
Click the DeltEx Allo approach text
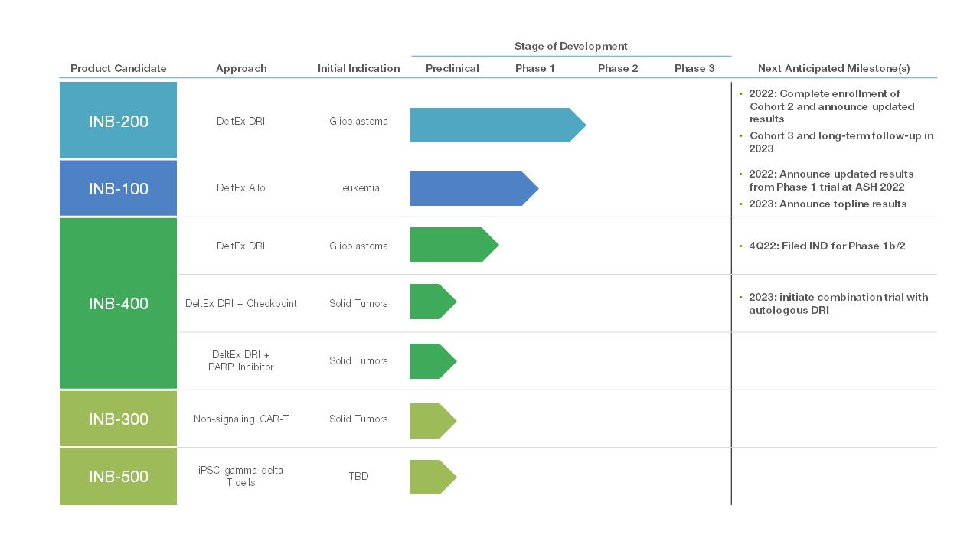pyautogui.click(x=240, y=187)
